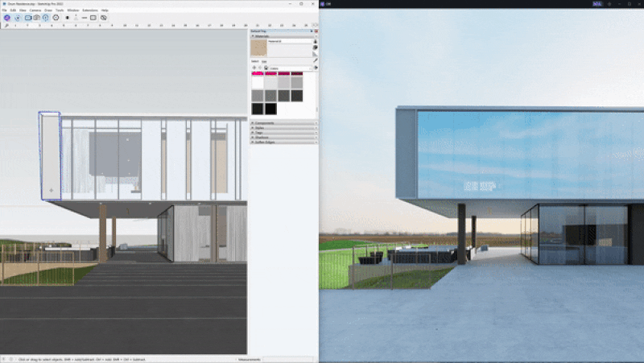This screenshot has width=644, height=363.
Task: Pick the bright pink color swatch
Action: click(x=258, y=73)
